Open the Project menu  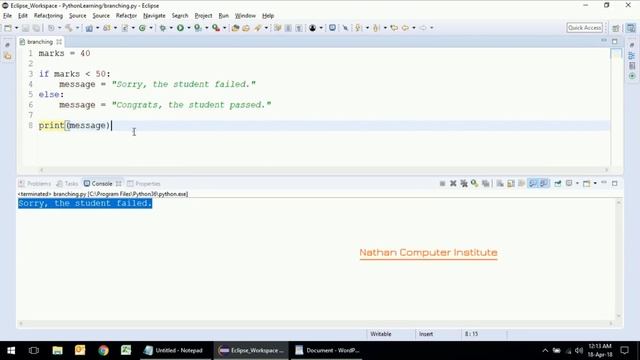(x=203, y=16)
